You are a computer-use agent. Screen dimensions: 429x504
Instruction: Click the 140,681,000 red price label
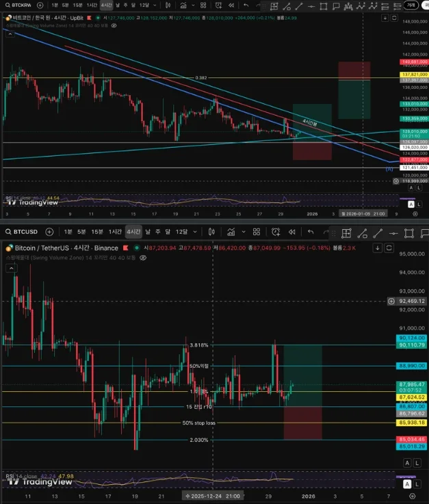tap(414, 62)
